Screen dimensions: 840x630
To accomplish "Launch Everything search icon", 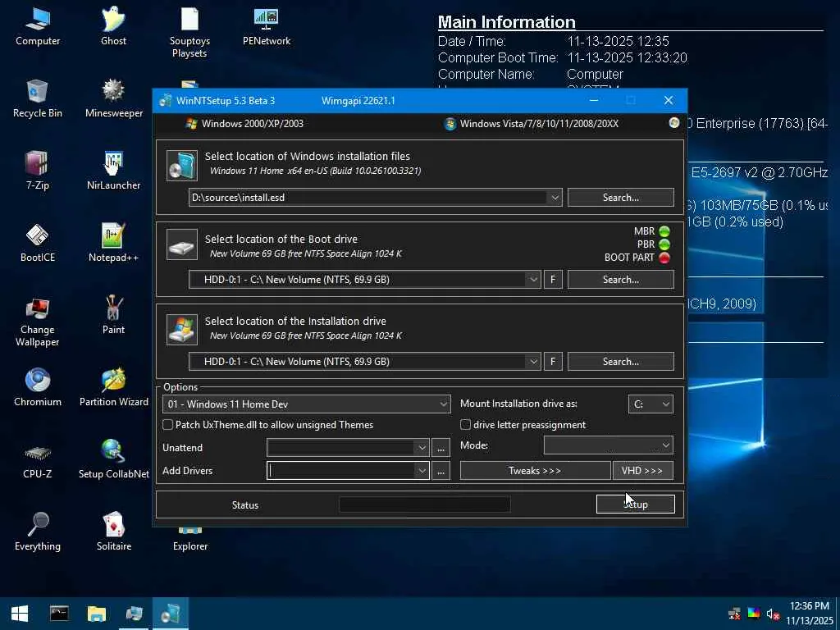I will click(x=38, y=532).
